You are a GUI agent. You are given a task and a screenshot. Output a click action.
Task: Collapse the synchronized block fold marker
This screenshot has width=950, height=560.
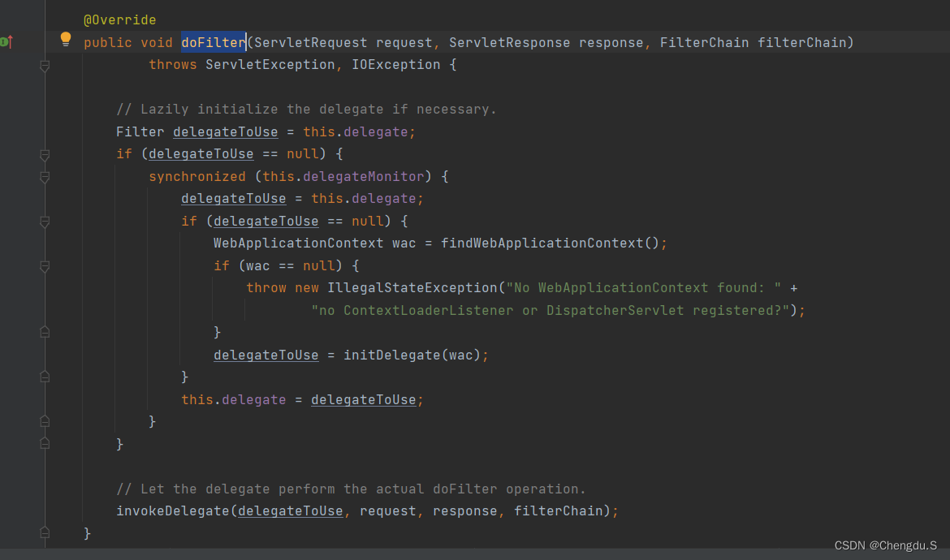click(x=45, y=177)
